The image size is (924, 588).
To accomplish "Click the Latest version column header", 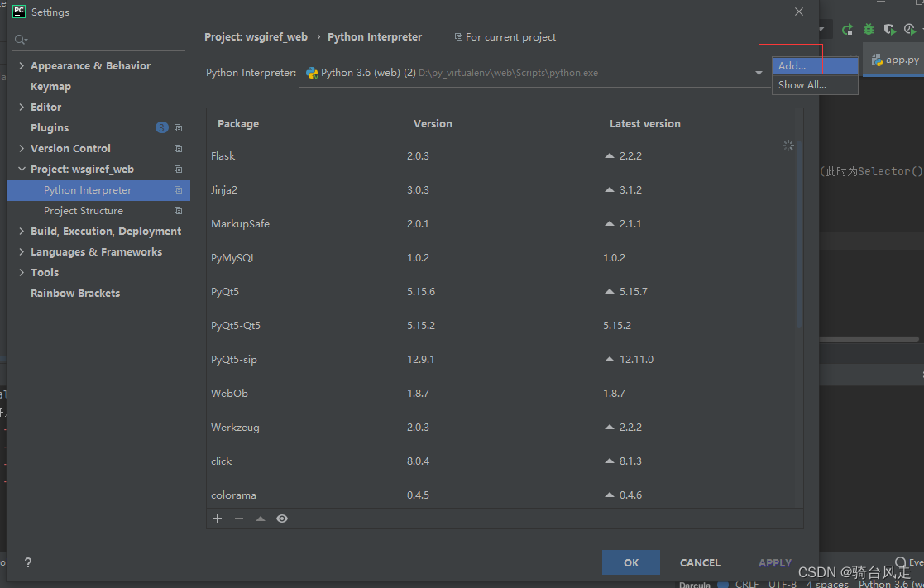I will click(x=644, y=124).
